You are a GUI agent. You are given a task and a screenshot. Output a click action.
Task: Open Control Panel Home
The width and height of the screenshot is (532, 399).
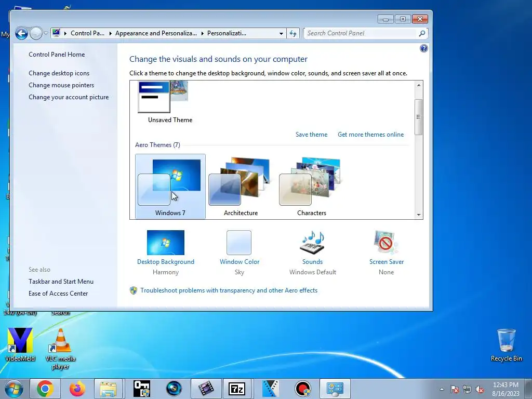(57, 54)
